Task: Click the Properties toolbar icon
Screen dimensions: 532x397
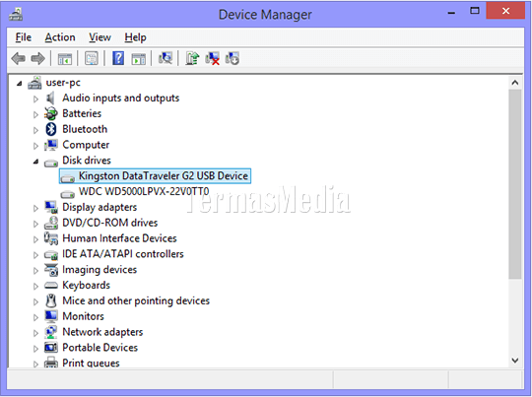Action: [x=92, y=58]
